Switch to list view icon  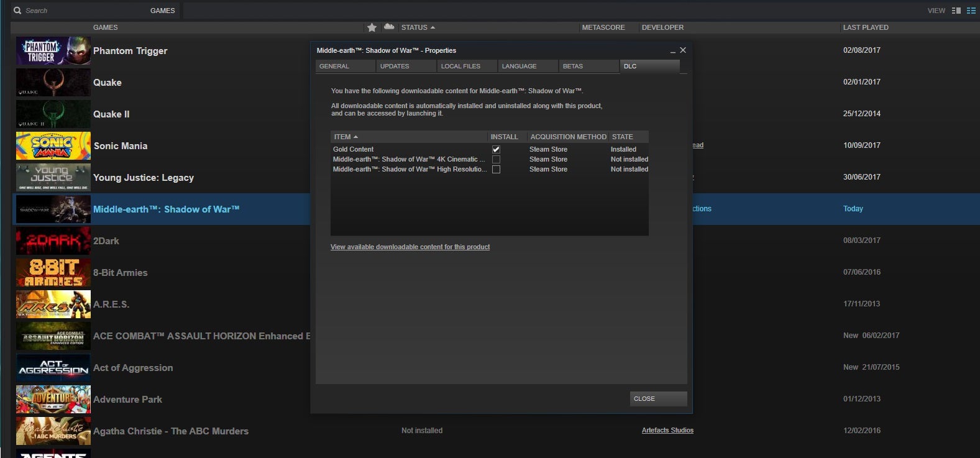(971, 11)
